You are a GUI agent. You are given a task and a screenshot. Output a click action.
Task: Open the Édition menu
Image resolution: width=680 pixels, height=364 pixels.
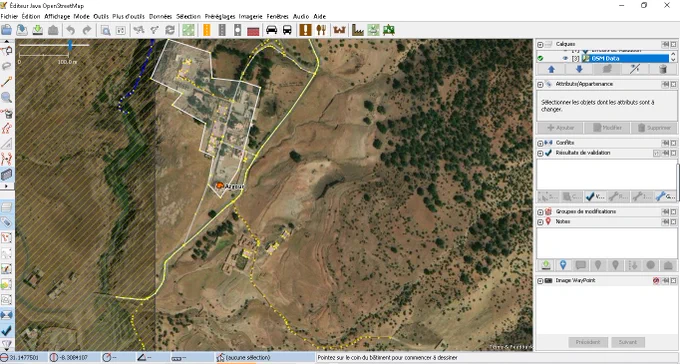pyautogui.click(x=31, y=16)
